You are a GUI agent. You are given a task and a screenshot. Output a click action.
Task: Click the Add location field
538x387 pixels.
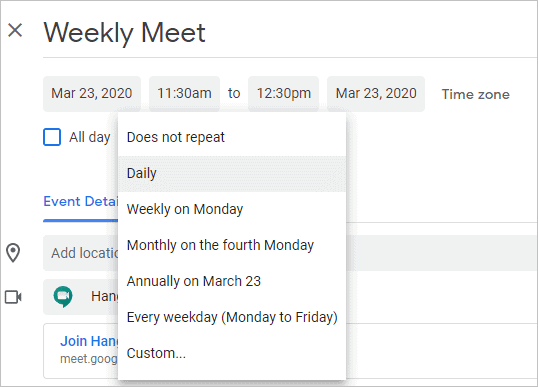[290, 253]
